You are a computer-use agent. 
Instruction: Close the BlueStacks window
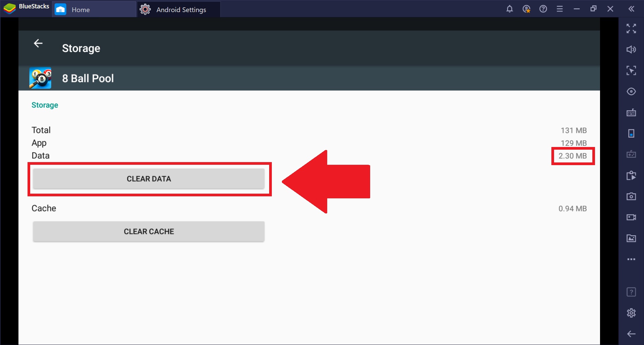(610, 9)
